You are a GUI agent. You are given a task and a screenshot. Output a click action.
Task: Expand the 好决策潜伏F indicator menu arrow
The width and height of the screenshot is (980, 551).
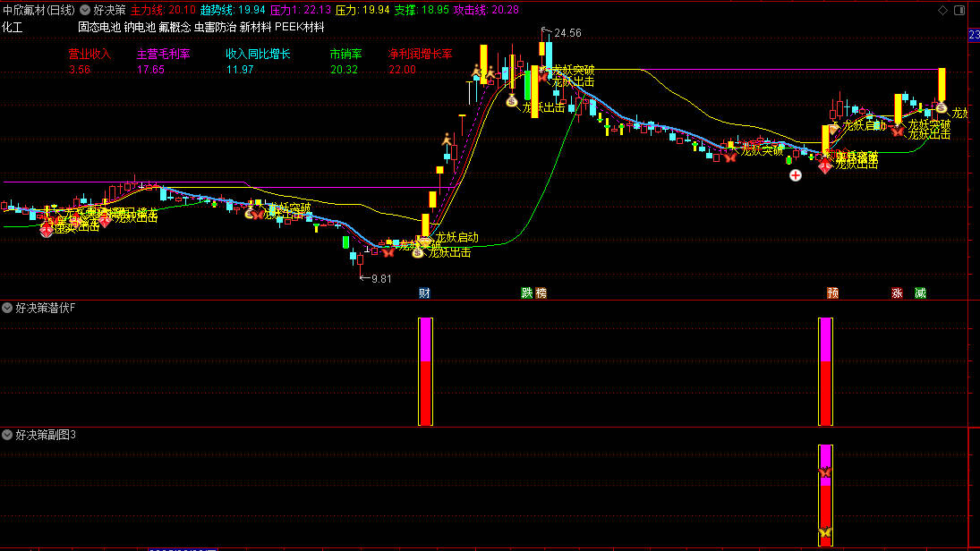7,308
